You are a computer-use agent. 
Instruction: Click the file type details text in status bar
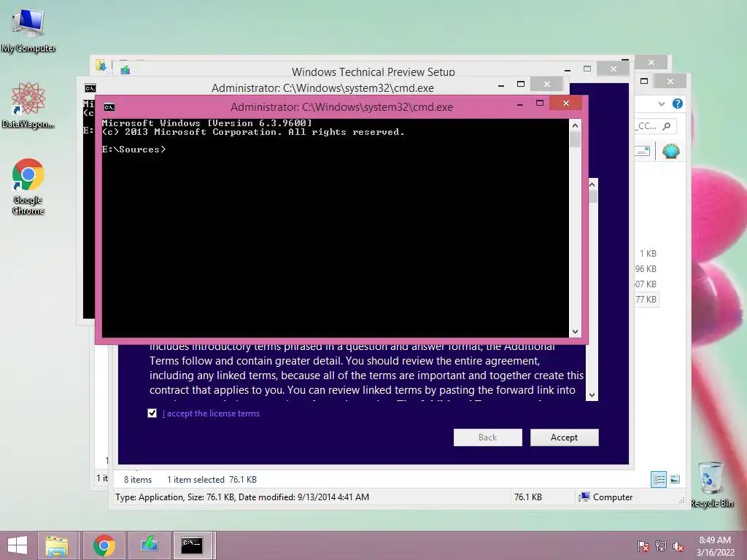point(242,497)
